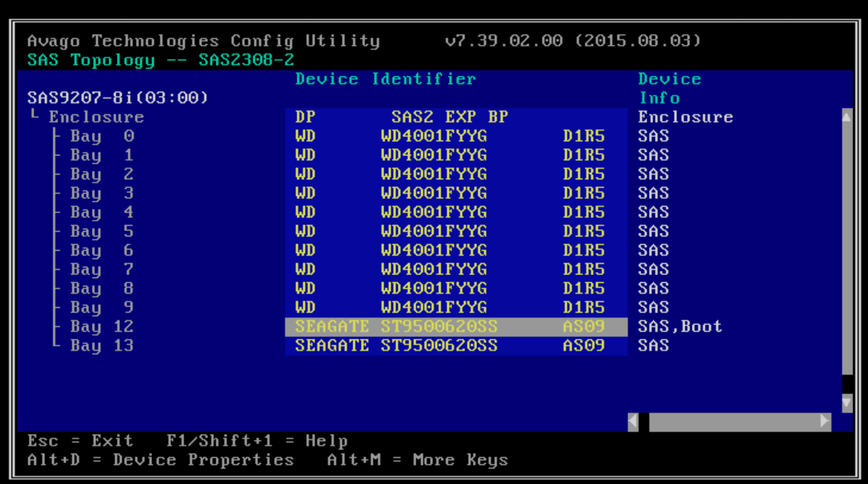868x484 pixels.
Task: Select Bay 13 in the tree
Action: (102, 346)
